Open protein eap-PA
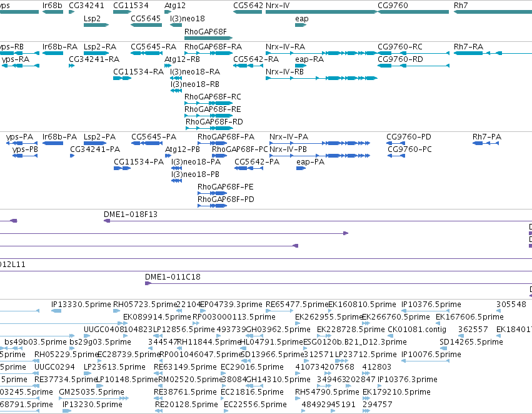532x414 pixels. point(310,163)
